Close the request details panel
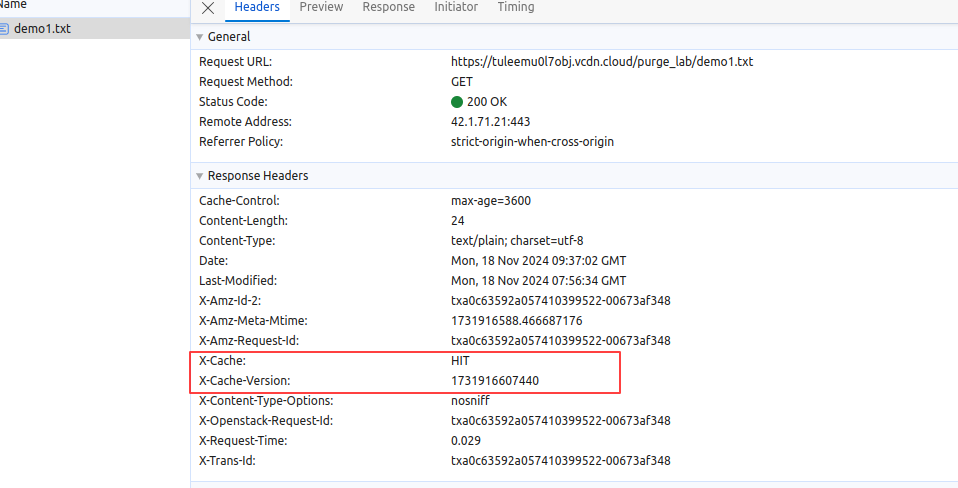 coord(208,8)
